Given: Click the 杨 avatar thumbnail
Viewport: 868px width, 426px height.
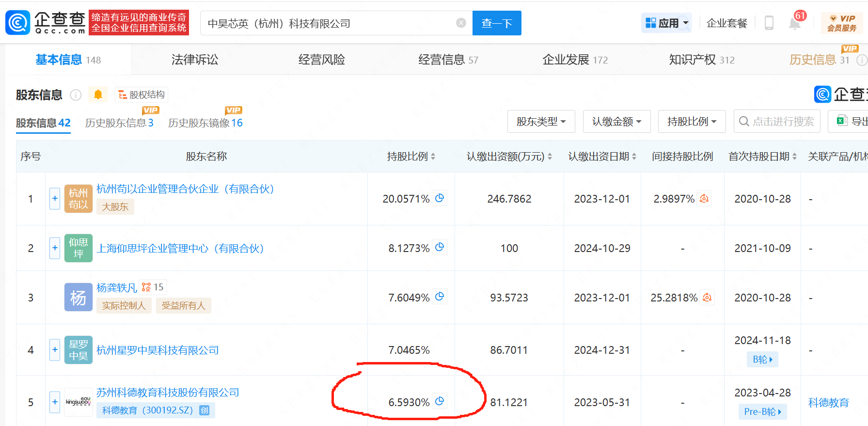Looking at the screenshot, I should [x=78, y=297].
